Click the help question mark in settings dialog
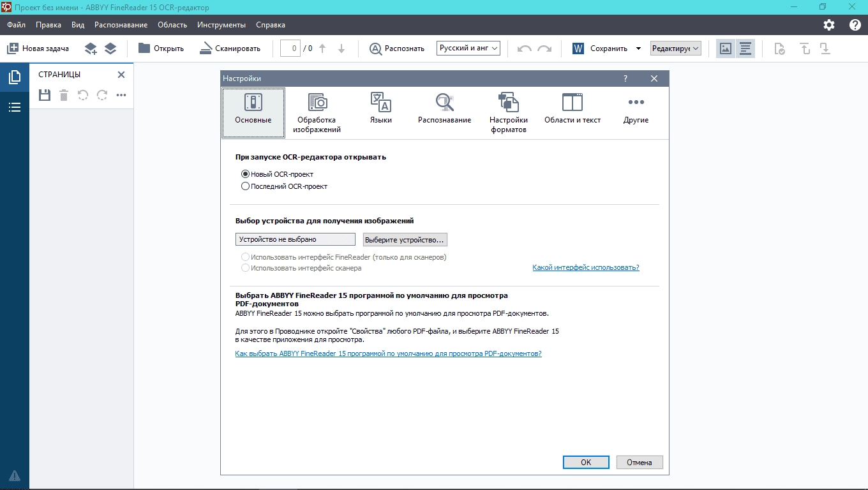868x490 pixels. click(x=625, y=78)
